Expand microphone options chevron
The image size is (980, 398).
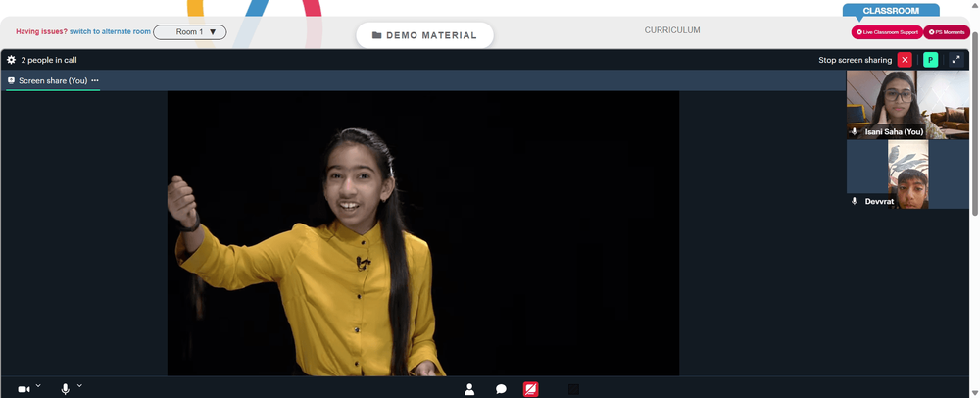click(x=79, y=386)
